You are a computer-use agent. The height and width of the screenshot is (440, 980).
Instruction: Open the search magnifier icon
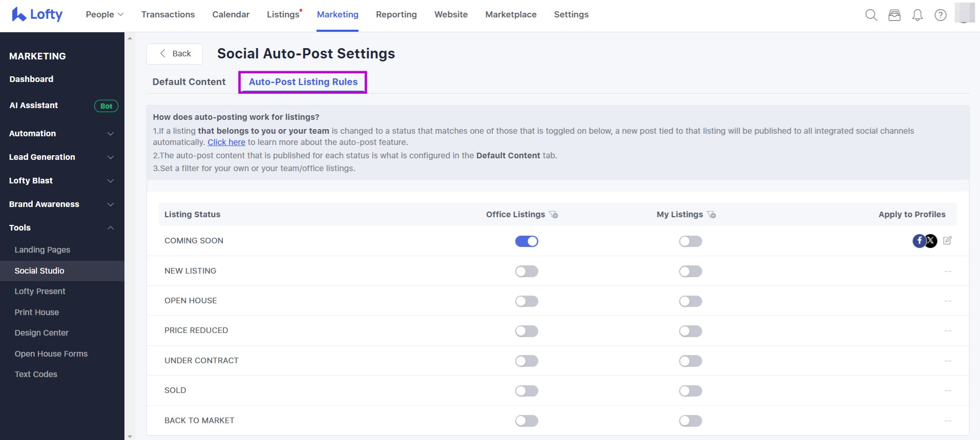(871, 15)
